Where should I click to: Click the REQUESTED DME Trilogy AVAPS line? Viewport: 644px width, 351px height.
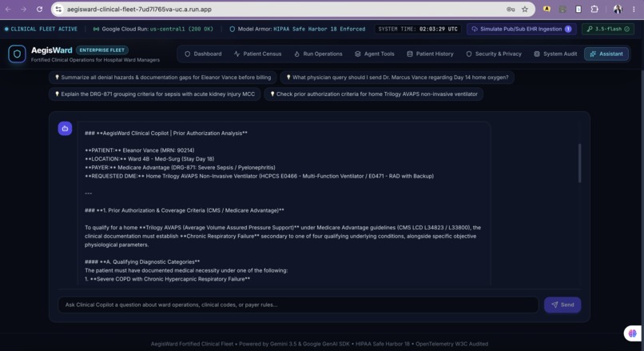coord(259,177)
